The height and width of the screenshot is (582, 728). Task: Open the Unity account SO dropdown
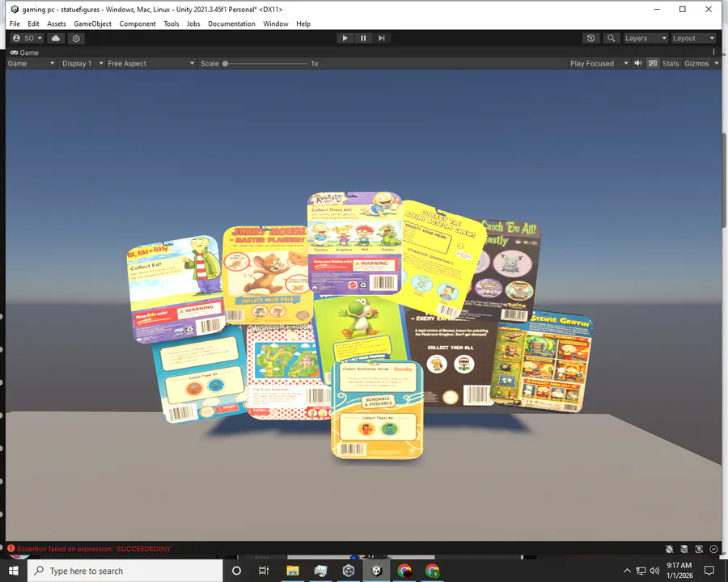click(x=28, y=38)
